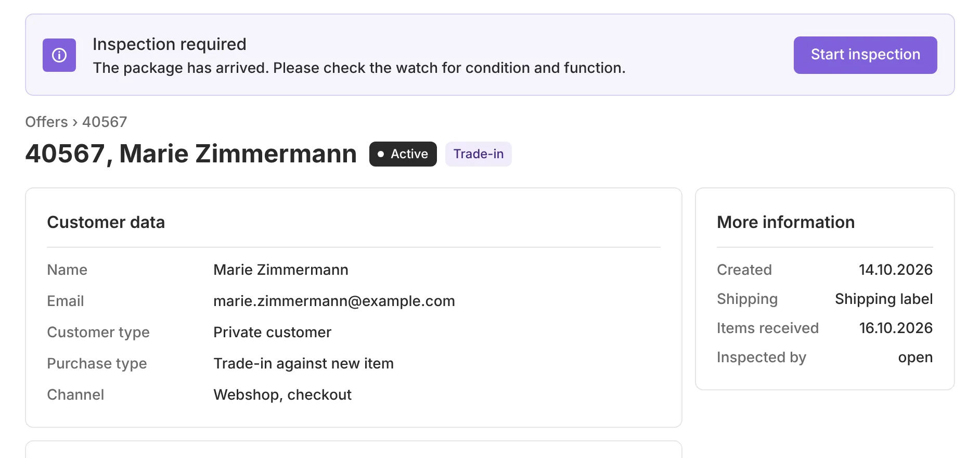Viewport: 980px width, 458px height.
Task: Click the page title 40567, Marie Zimmermann
Action: coord(191,154)
